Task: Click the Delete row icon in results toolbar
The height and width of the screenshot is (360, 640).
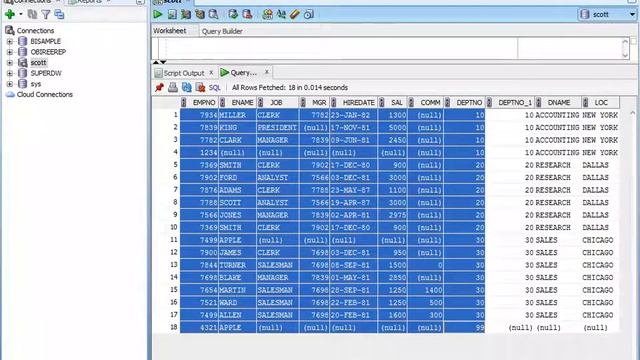Action: [200, 87]
